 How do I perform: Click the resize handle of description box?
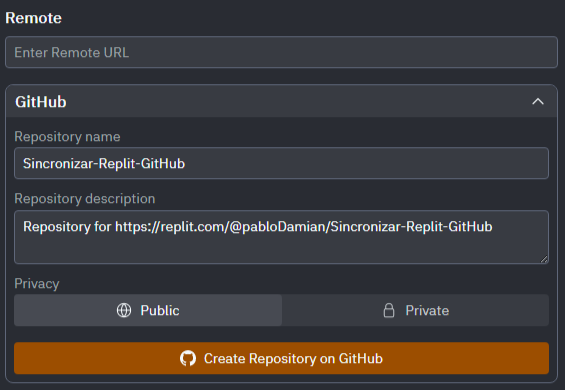tap(544, 259)
